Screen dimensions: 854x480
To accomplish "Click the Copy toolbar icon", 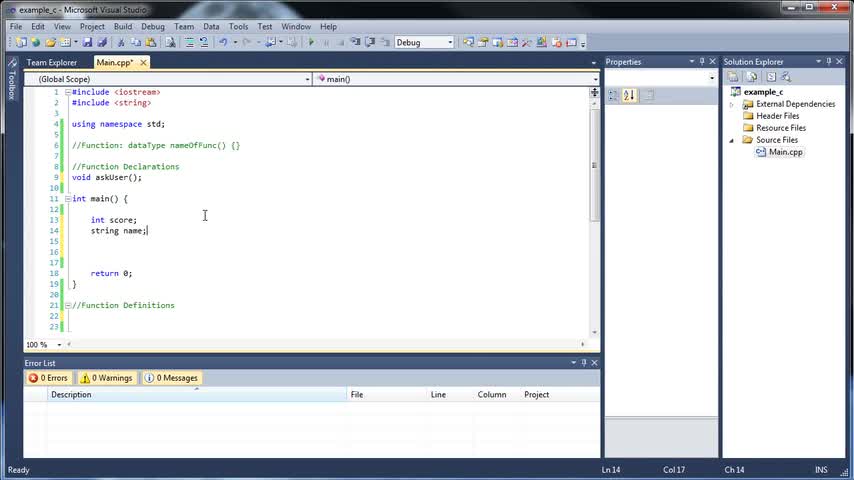I will [x=136, y=42].
